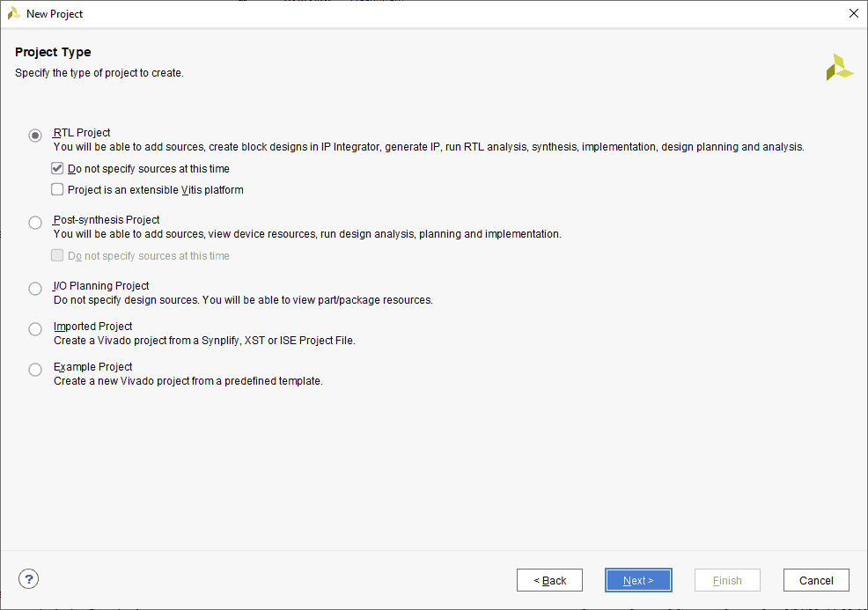The width and height of the screenshot is (868, 610).
Task: Click the greyed-out Finish button
Action: tap(727, 580)
